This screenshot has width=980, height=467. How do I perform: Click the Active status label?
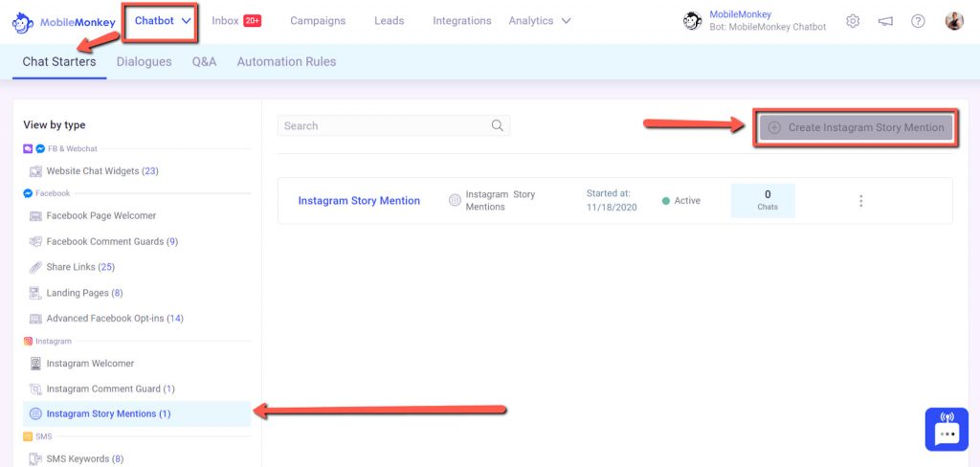point(687,201)
